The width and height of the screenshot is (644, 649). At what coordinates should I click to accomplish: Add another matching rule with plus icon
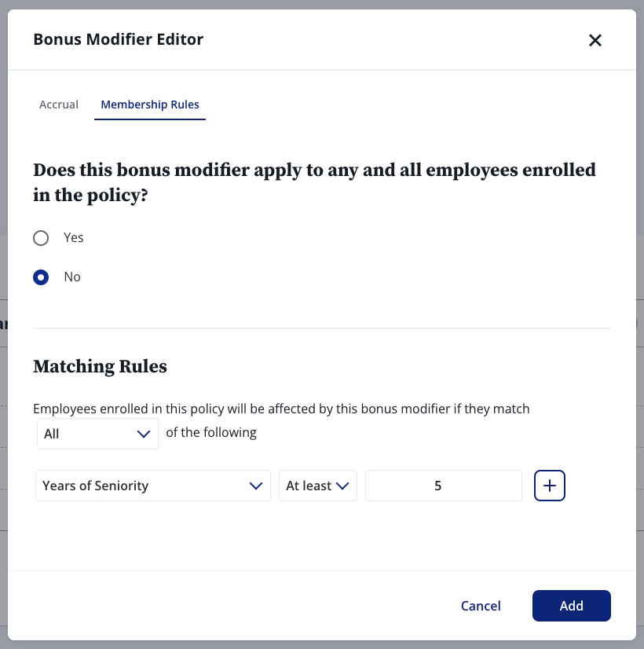549,486
